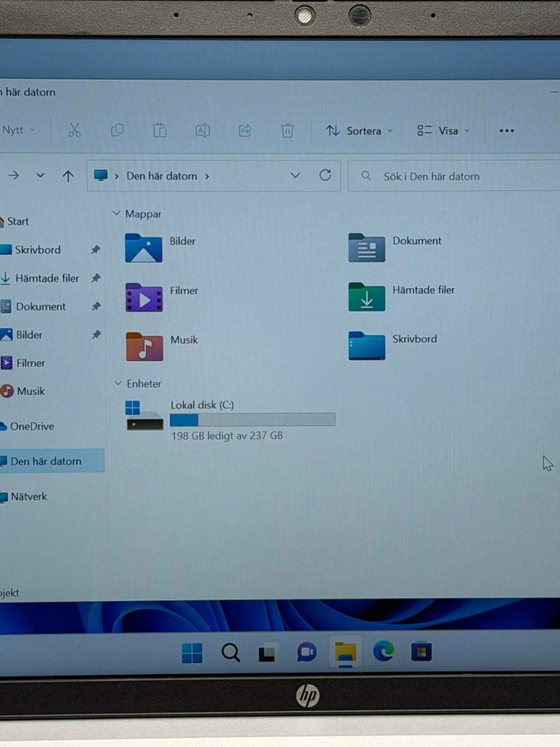Collapse the Mappar section
Image resolution: width=560 pixels, height=747 pixels.
click(117, 214)
